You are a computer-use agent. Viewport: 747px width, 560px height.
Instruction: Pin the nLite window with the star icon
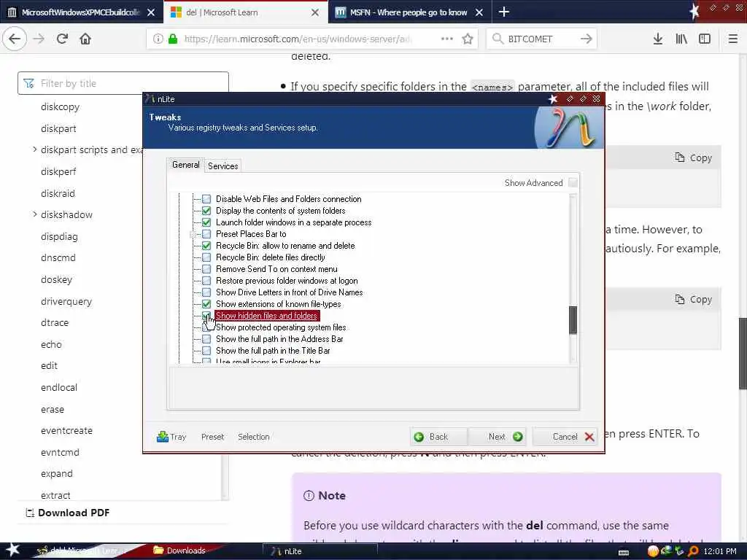(x=553, y=98)
